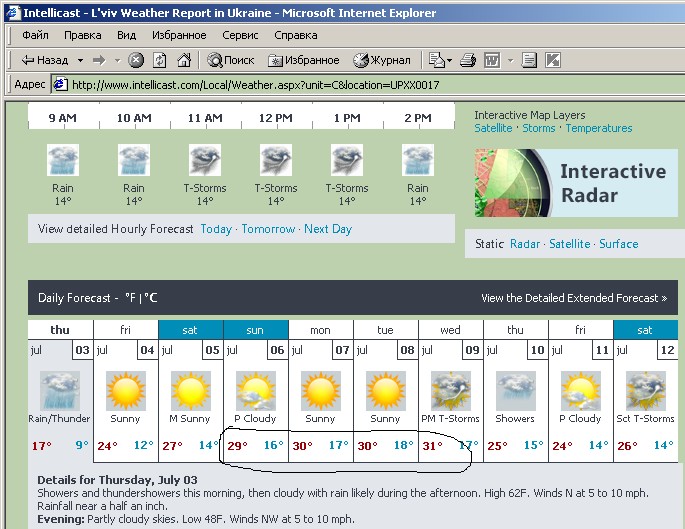
Task: Open the Назад history dropdown arrow
Action: tap(80, 60)
